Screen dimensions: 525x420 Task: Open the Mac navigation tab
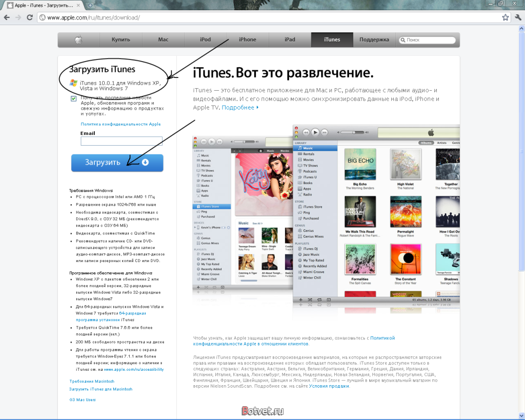tap(163, 39)
